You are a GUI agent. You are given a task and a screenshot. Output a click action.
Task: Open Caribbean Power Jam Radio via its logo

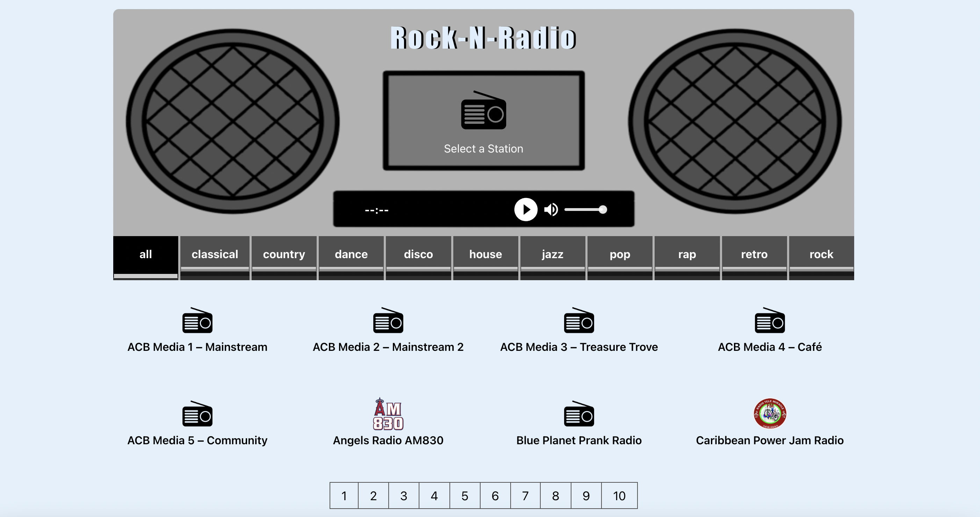[x=770, y=414]
